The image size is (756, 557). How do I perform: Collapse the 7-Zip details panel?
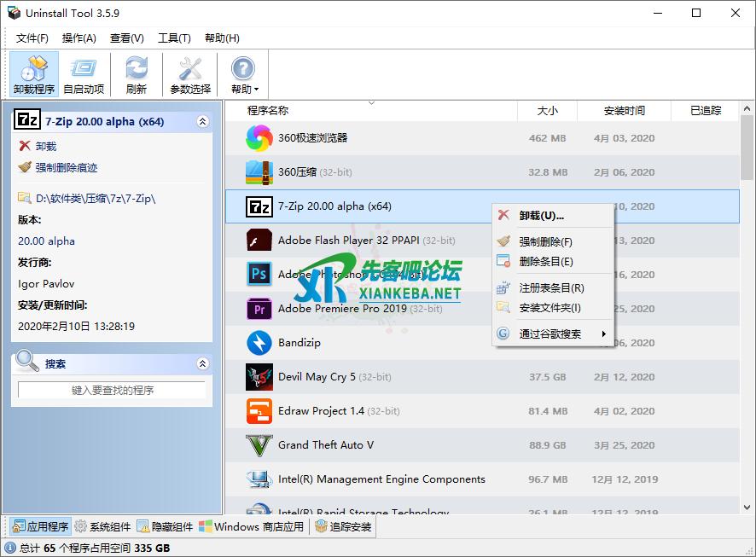click(202, 122)
